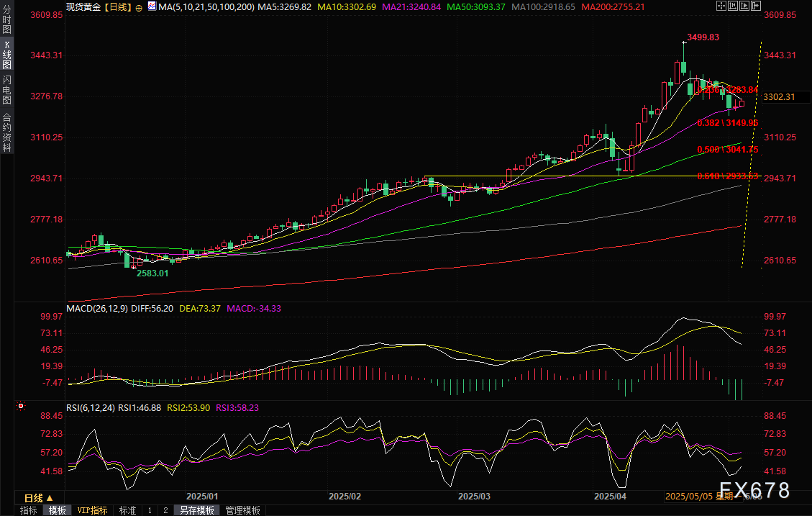
Task: Select template number 2
Action: point(165,510)
